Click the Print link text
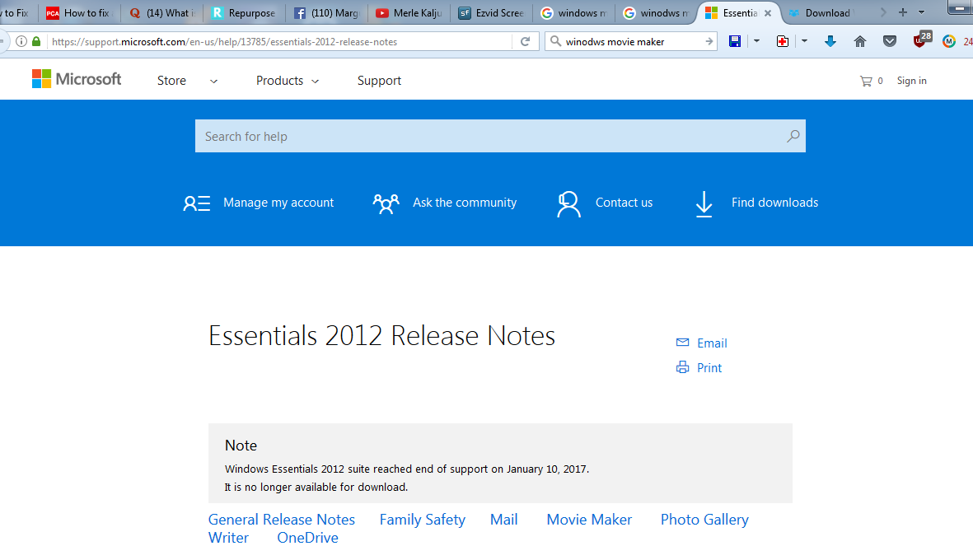The image size is (973, 560). coord(709,368)
